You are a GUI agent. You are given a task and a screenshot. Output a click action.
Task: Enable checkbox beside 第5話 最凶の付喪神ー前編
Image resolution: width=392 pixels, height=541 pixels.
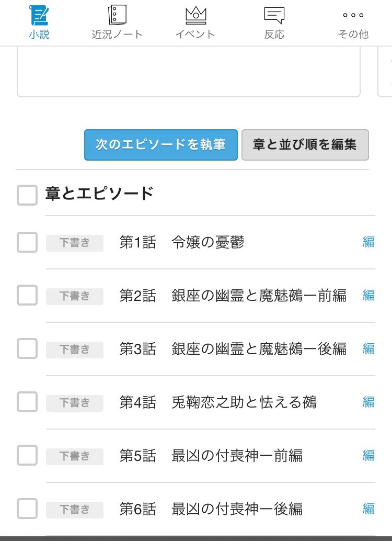pos(27,456)
